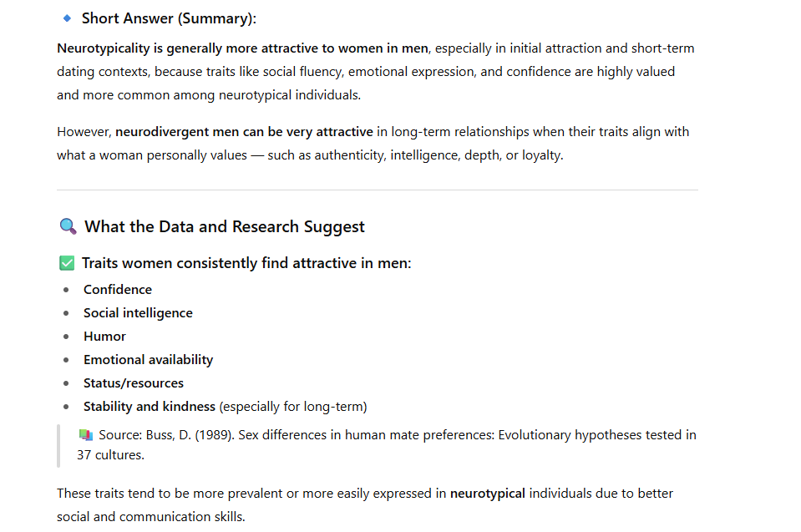This screenshot has height=532, width=801.
Task: Click the bold 'neurodivergent men can be very attractive' text
Action: (244, 132)
